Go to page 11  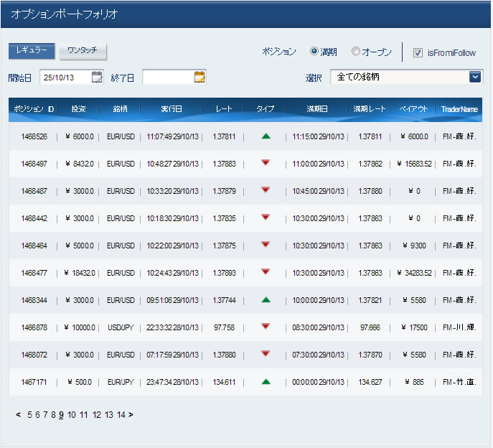coord(84,415)
